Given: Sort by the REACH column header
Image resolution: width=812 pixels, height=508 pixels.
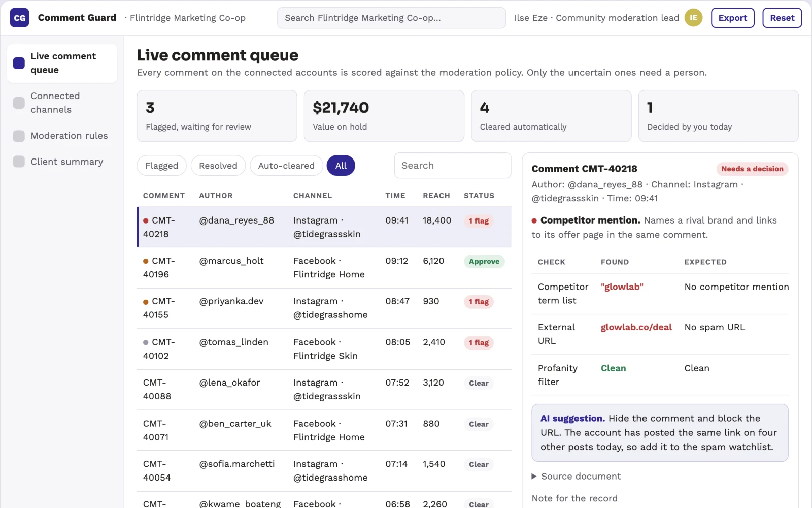Looking at the screenshot, I should [x=436, y=196].
